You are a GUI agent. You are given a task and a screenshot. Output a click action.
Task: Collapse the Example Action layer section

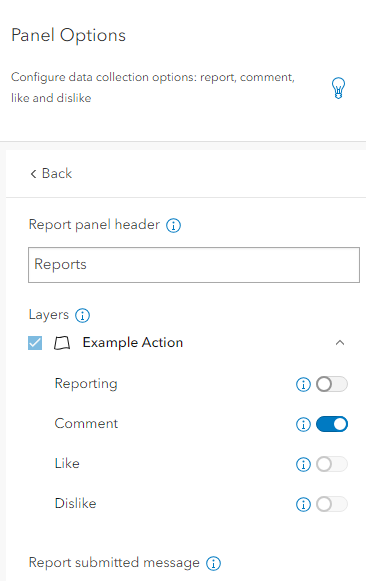(x=340, y=343)
